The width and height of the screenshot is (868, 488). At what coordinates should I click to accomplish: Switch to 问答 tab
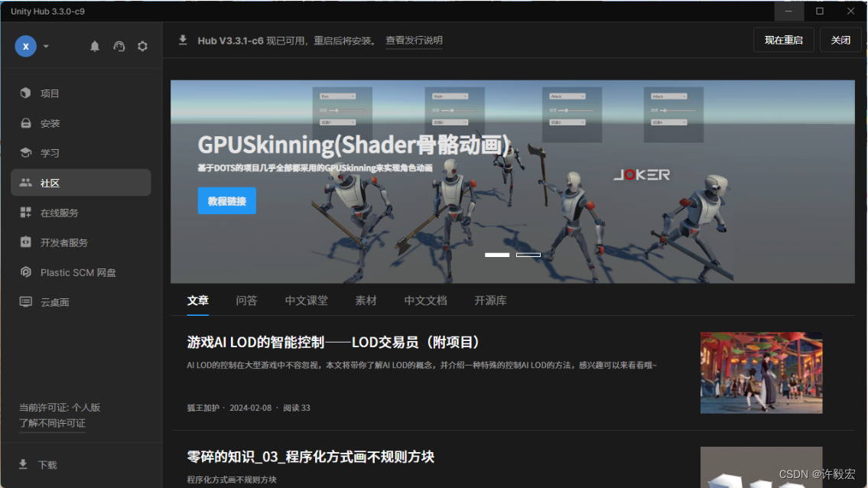pos(246,301)
